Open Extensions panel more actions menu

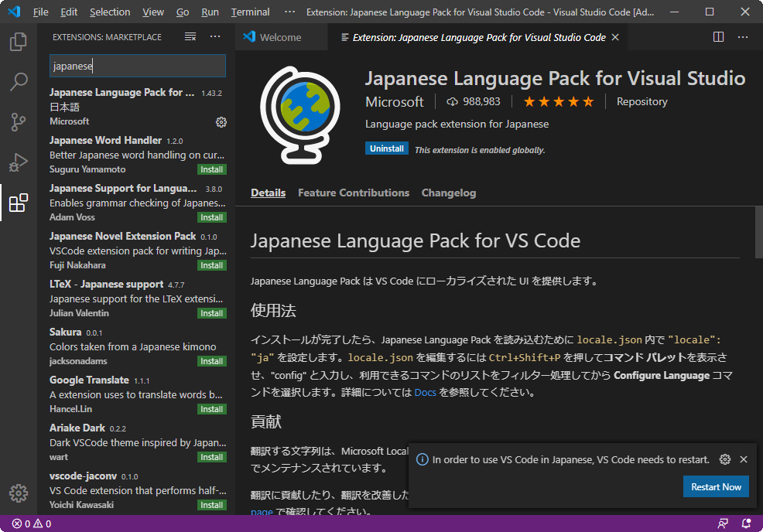point(215,36)
